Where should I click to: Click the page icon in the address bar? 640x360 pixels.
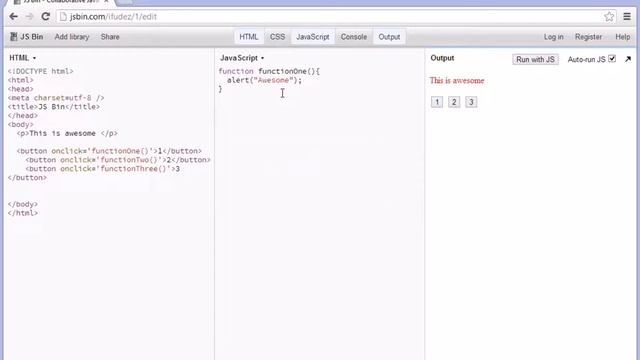tap(63, 17)
